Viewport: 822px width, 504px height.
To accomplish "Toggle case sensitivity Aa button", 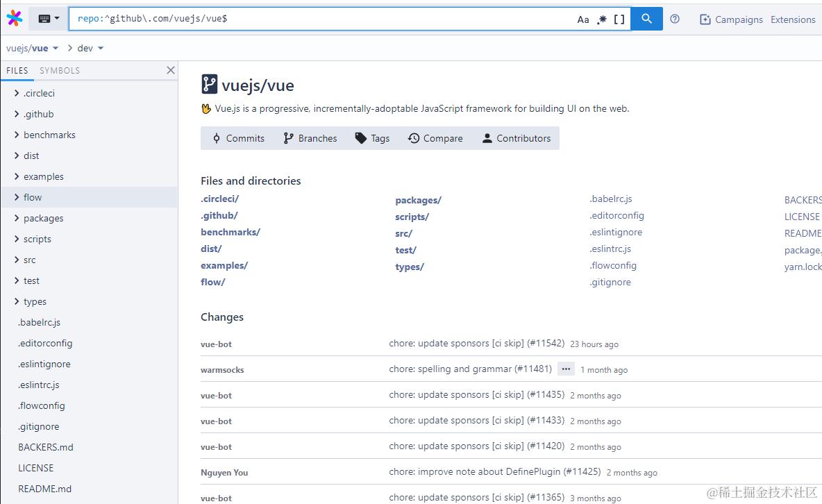I will coord(583,19).
